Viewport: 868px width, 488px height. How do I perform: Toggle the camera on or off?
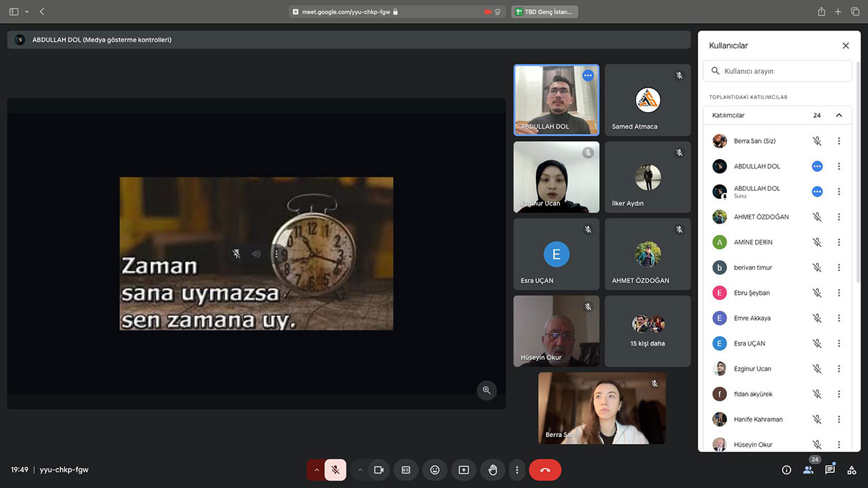pos(378,470)
